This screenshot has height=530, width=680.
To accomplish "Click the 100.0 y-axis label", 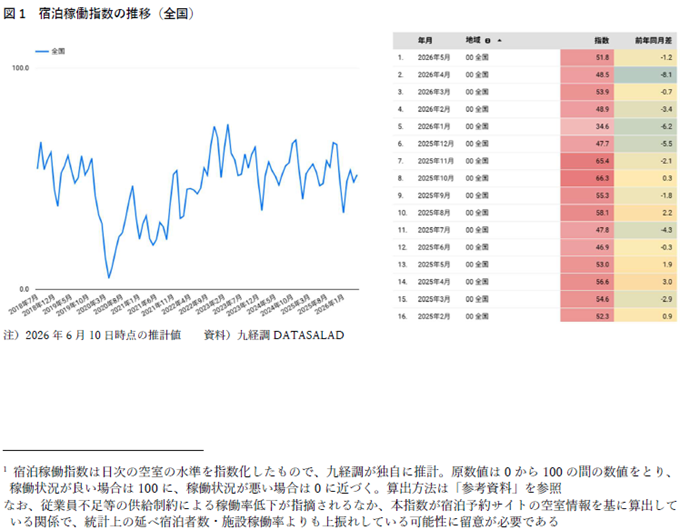I will [x=20, y=68].
